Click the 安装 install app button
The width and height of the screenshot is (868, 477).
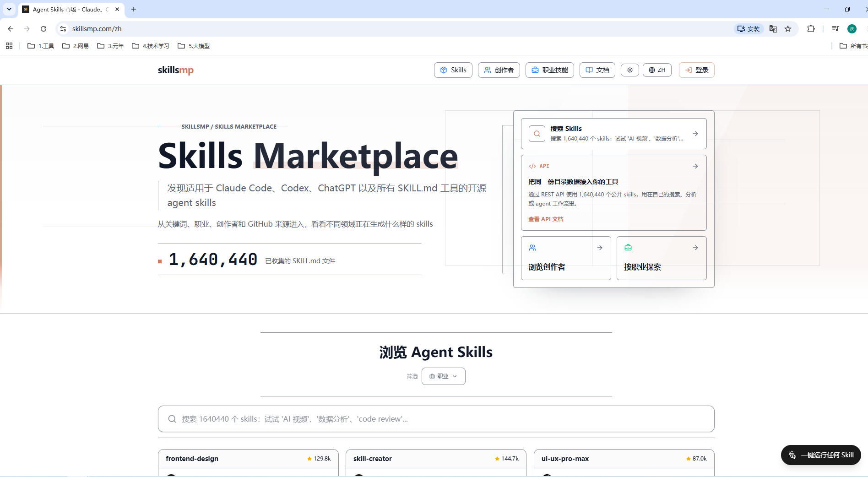tap(749, 29)
